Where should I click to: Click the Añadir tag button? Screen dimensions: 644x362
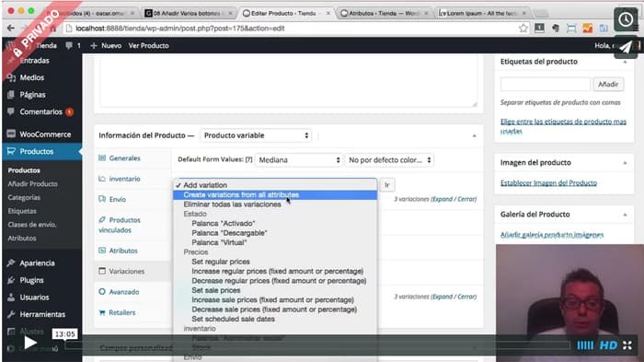608,85
